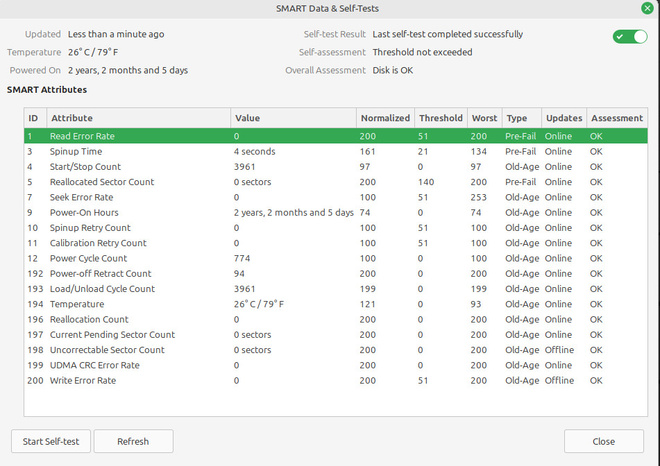The width and height of the screenshot is (660, 466).
Task: Sort by the Type column header
Action: pyautogui.click(x=522, y=118)
